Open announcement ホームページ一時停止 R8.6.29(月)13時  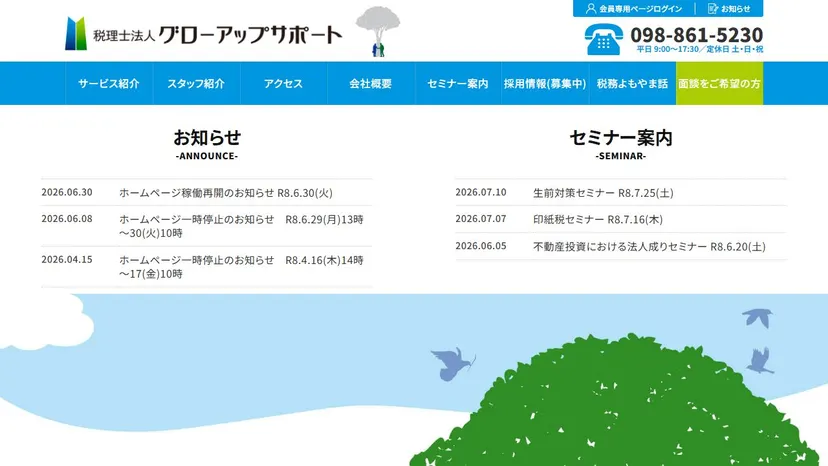[x=241, y=226]
